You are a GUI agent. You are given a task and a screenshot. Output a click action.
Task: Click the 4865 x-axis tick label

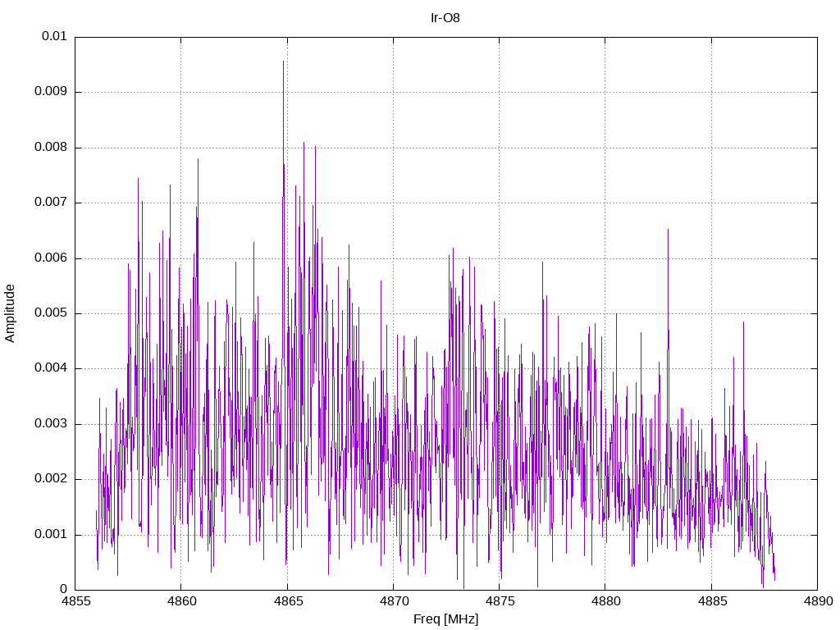pyautogui.click(x=288, y=601)
